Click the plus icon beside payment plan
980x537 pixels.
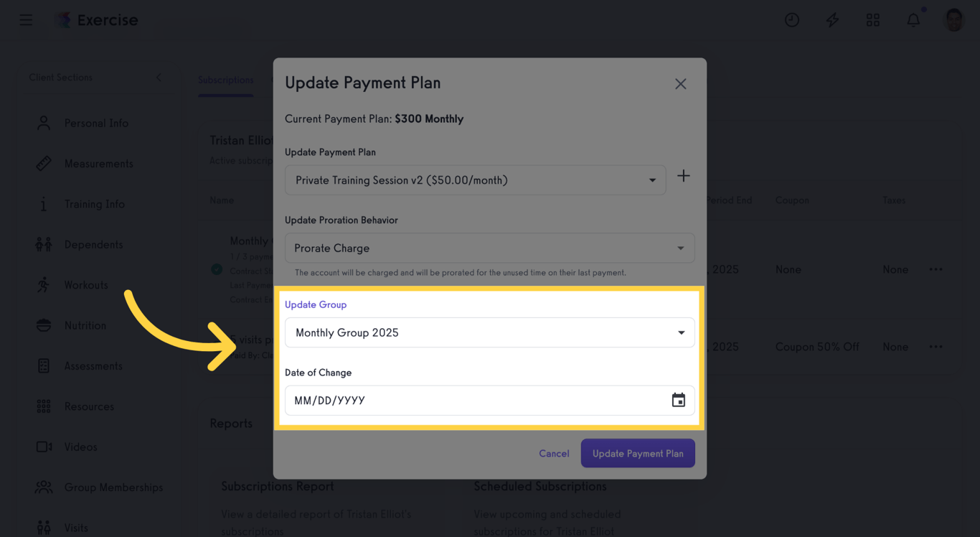coord(684,176)
